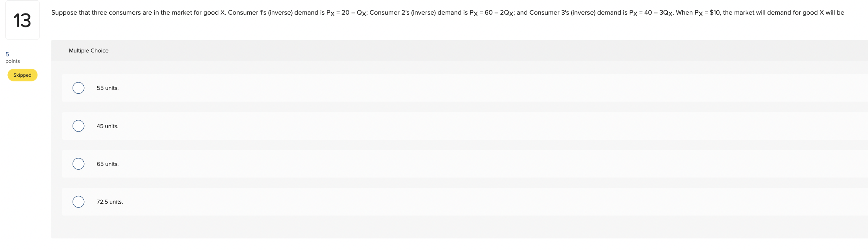Click the "When Px = $10" phrase
This screenshot has width=868, height=250.
(x=698, y=13)
